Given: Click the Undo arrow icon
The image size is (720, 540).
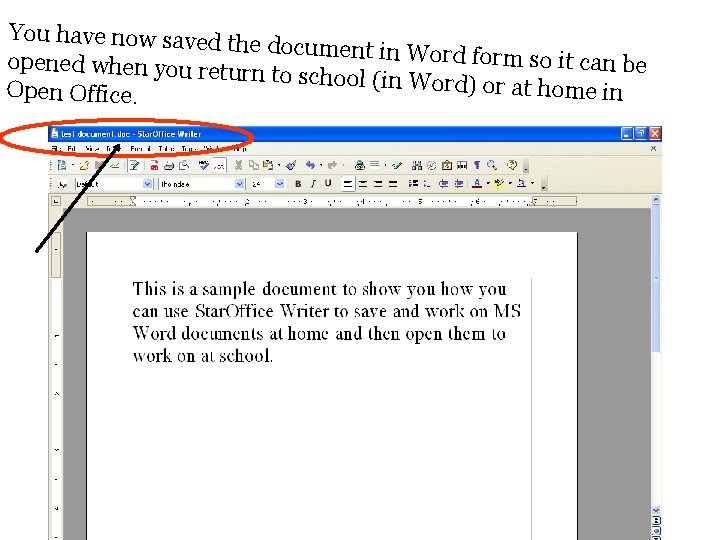Looking at the screenshot, I should (310, 165).
